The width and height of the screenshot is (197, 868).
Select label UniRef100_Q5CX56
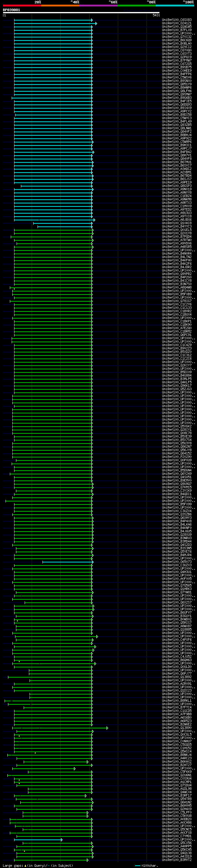(x=177, y=843)
